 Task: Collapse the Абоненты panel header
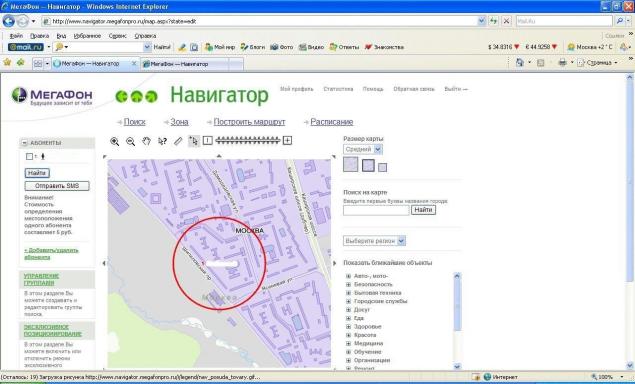[24, 143]
